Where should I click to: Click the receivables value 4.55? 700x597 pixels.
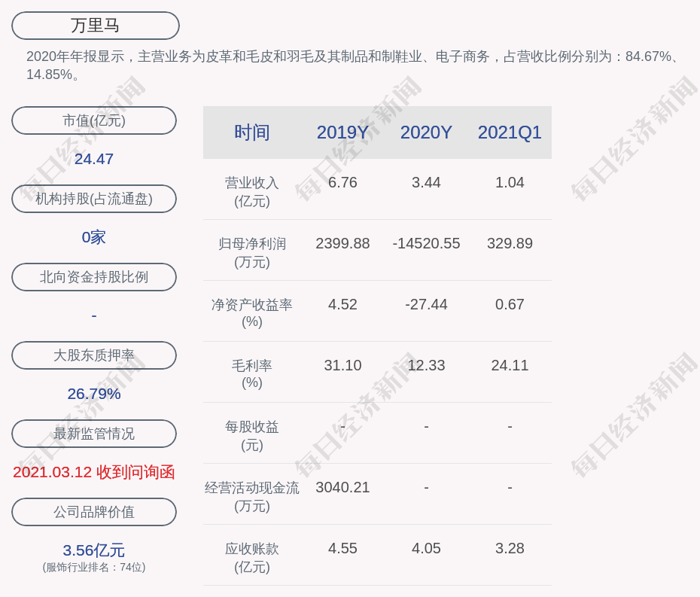342,548
